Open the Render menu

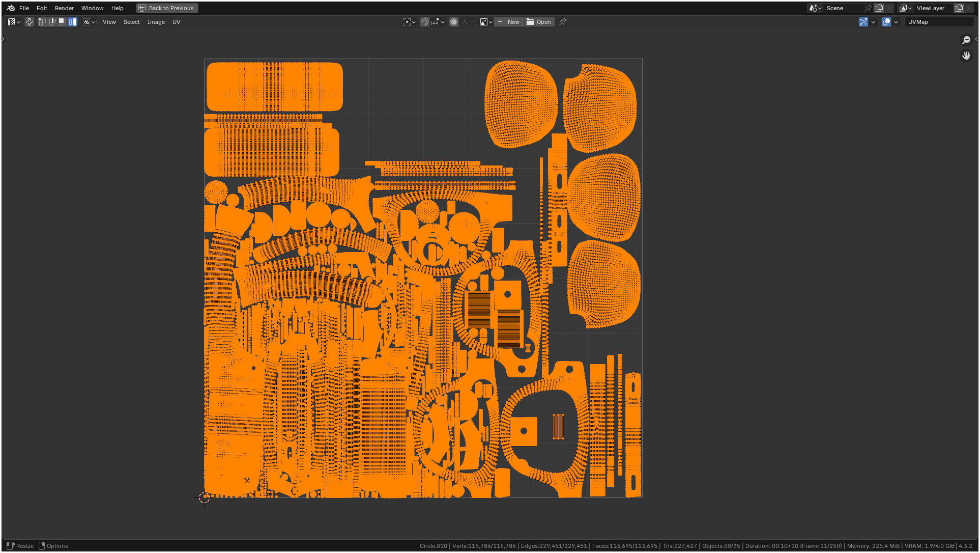coord(64,8)
